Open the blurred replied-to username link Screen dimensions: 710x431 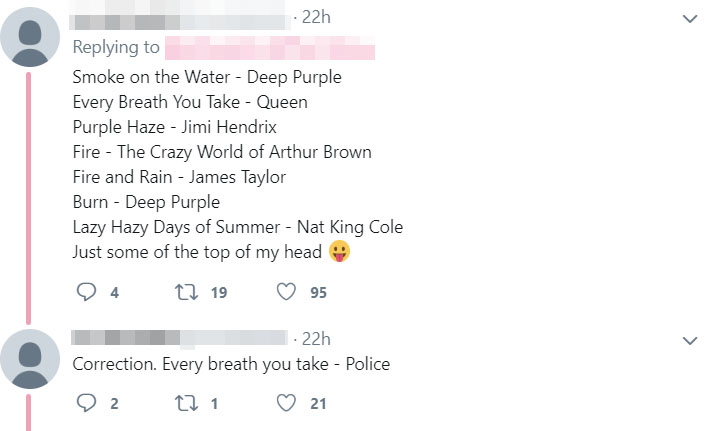click(269, 48)
